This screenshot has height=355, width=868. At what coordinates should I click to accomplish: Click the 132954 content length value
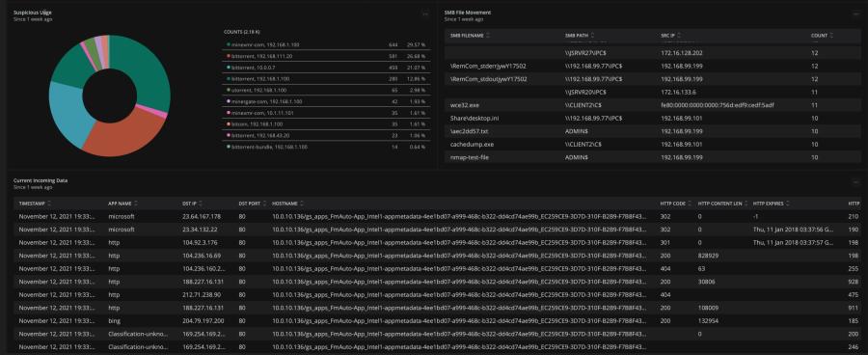(x=709, y=320)
